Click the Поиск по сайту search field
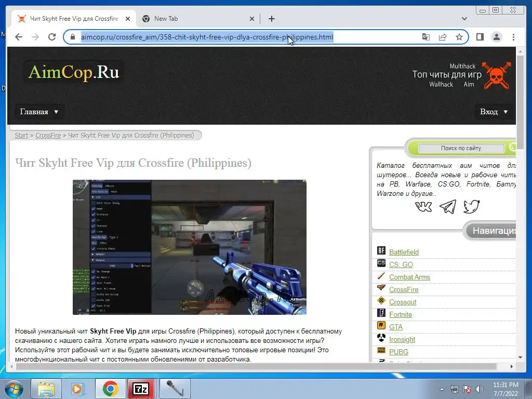532x399 pixels. point(461,148)
